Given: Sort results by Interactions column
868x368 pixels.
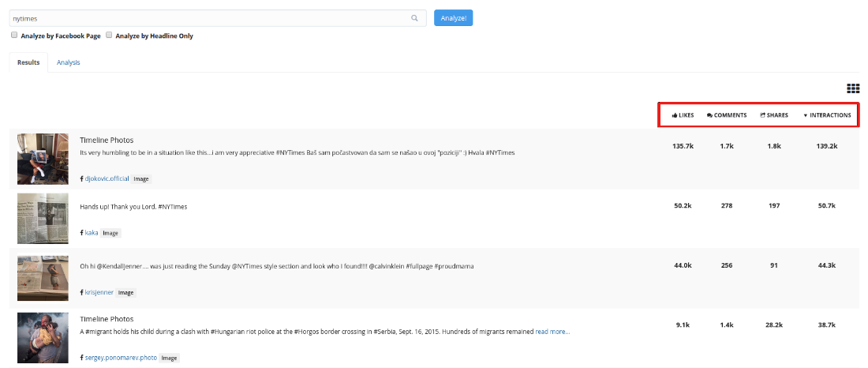Looking at the screenshot, I should pos(826,115).
